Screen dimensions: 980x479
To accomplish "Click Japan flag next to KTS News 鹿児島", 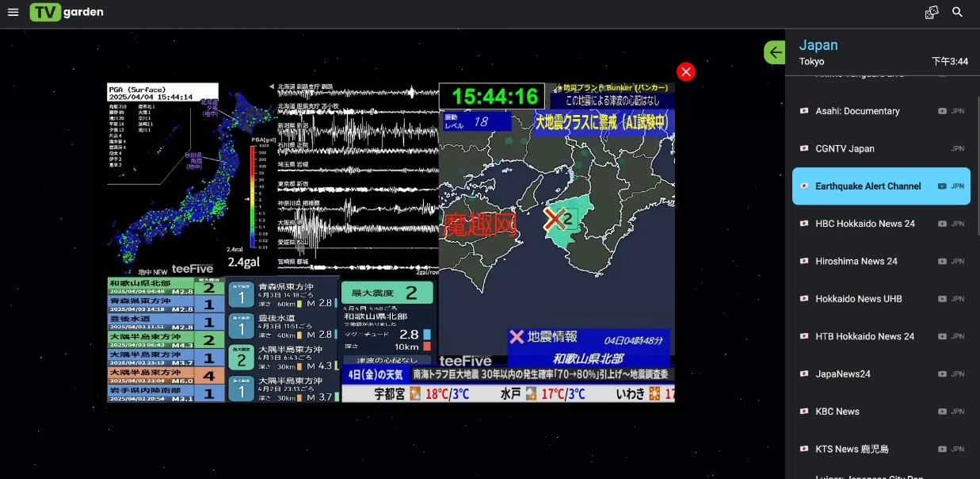I will (x=804, y=449).
